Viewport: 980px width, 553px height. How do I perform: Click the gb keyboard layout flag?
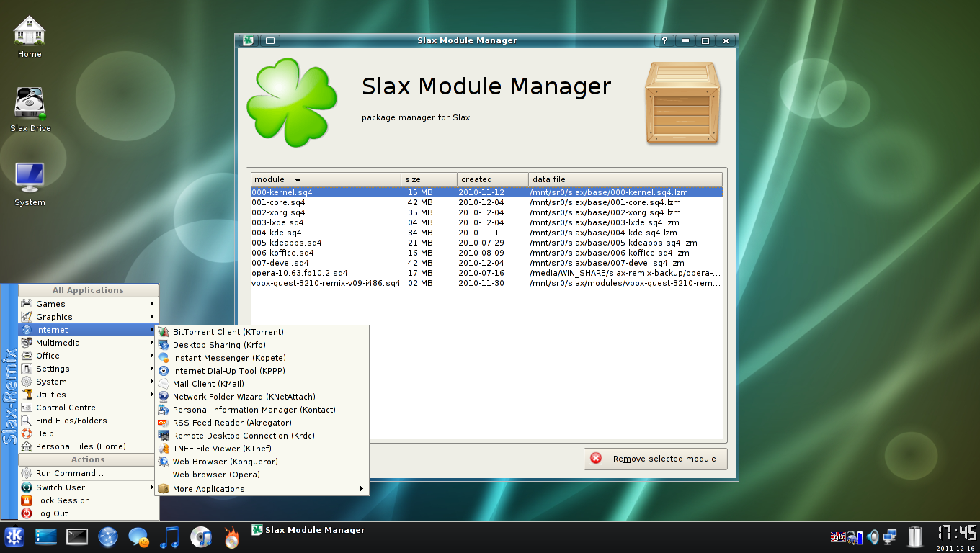point(838,537)
